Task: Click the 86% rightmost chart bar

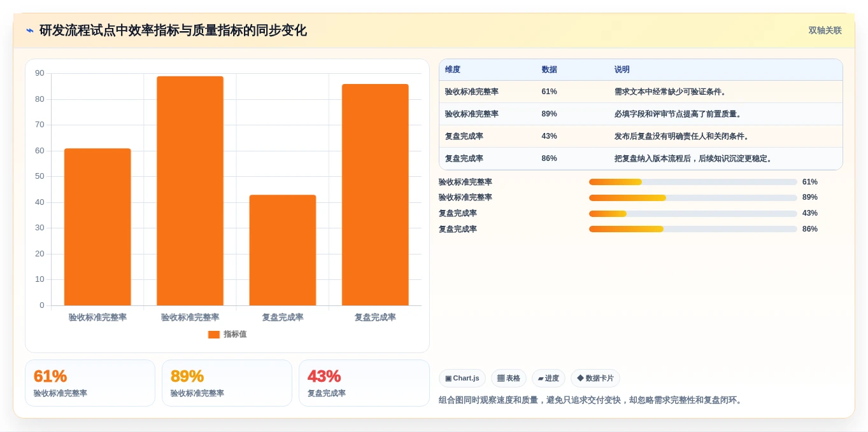Action: coord(375,195)
